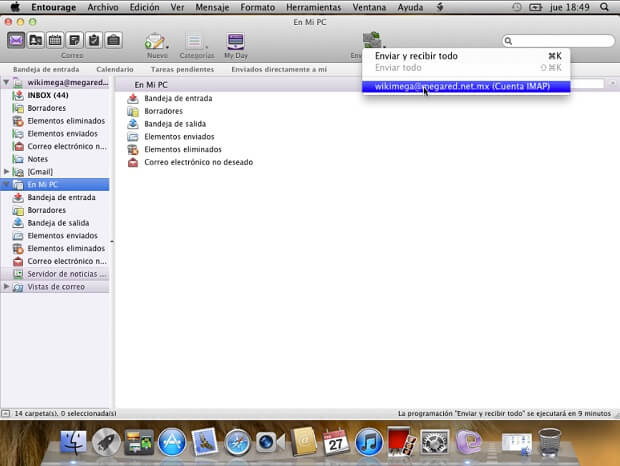Open Bandeja de salida in main list
620x466 pixels.
pos(175,124)
